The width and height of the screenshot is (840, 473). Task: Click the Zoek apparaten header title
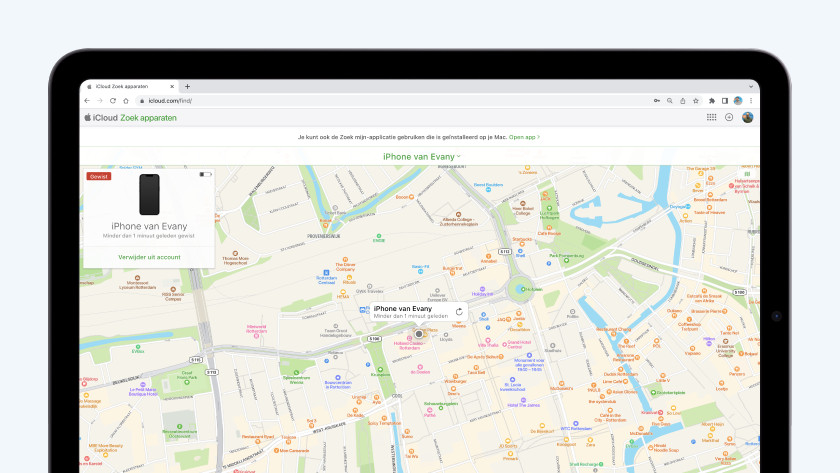(x=148, y=118)
